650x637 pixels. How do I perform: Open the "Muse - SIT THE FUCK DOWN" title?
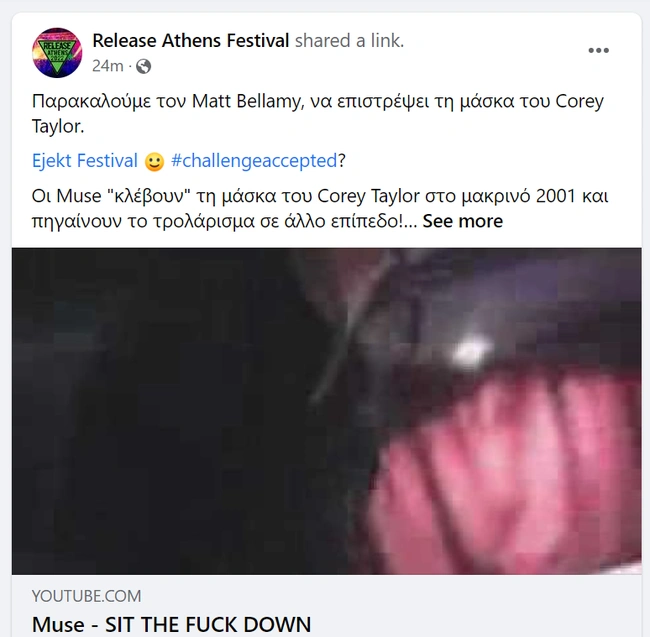[171, 625]
